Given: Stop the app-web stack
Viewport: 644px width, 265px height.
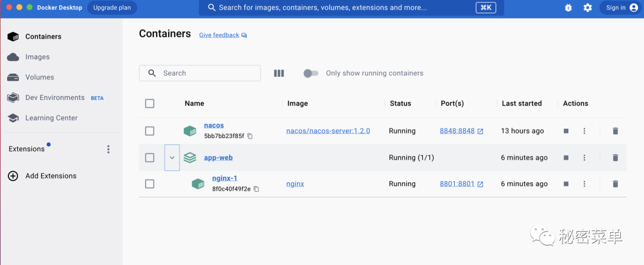Looking at the screenshot, I should coord(566,158).
